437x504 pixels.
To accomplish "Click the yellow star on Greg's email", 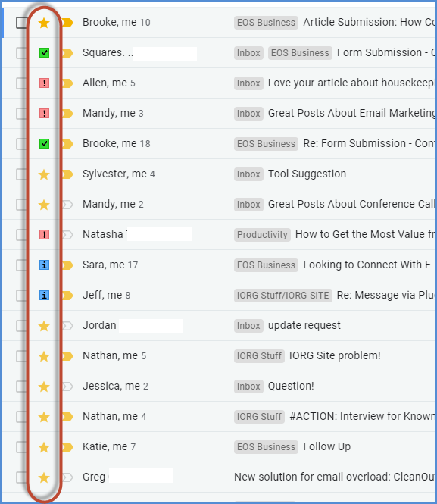I will [44, 477].
